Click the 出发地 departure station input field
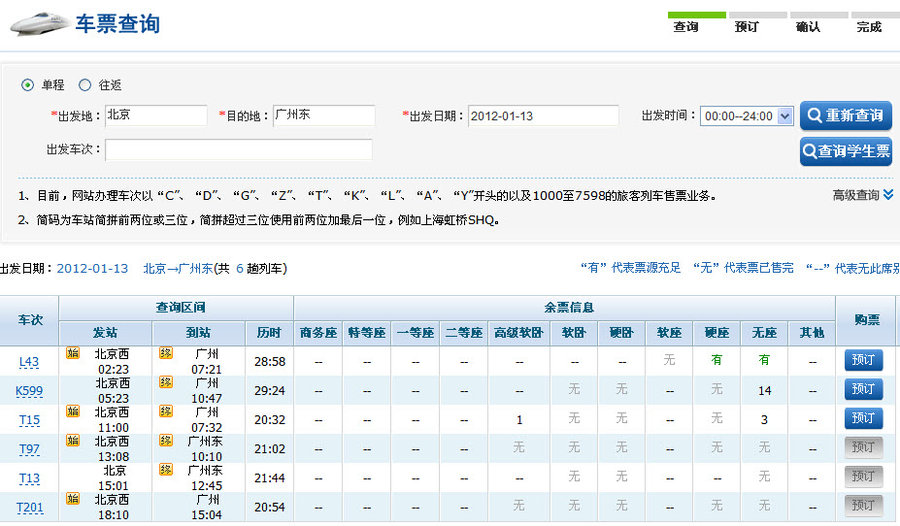The image size is (900, 526). tap(156, 116)
